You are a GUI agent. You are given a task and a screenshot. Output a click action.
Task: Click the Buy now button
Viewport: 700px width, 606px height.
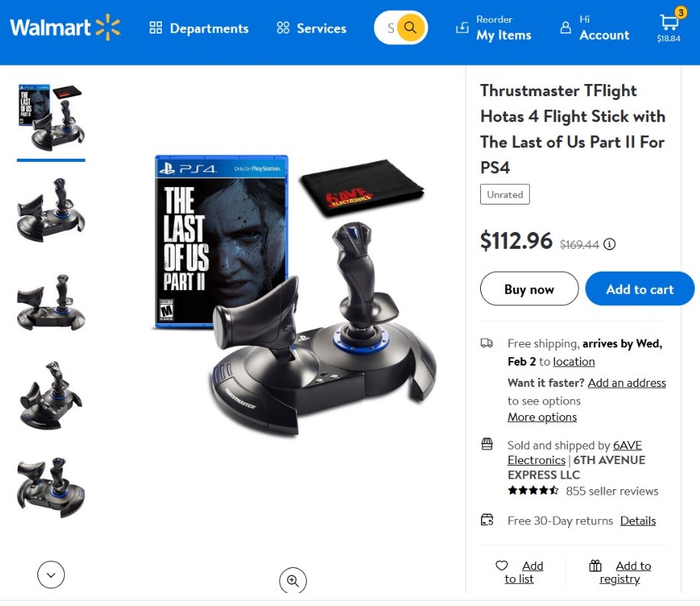coord(529,288)
